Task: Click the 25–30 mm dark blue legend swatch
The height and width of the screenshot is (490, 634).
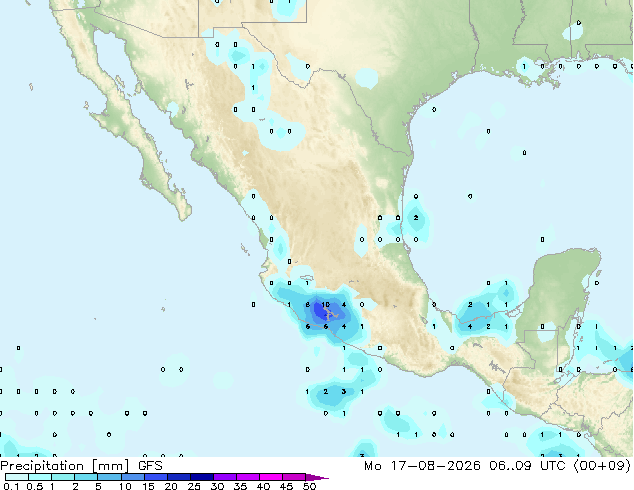Action: (x=201, y=477)
